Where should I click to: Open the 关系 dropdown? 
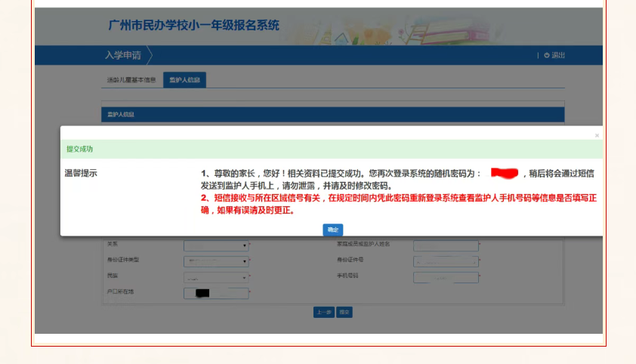(x=216, y=245)
